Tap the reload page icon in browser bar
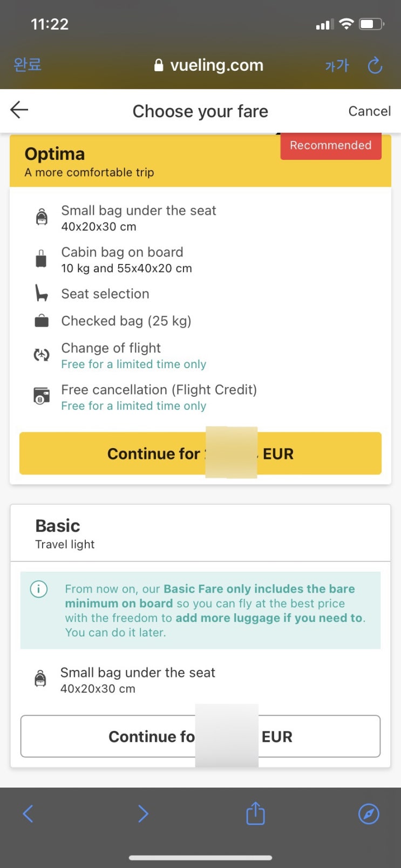 point(375,66)
